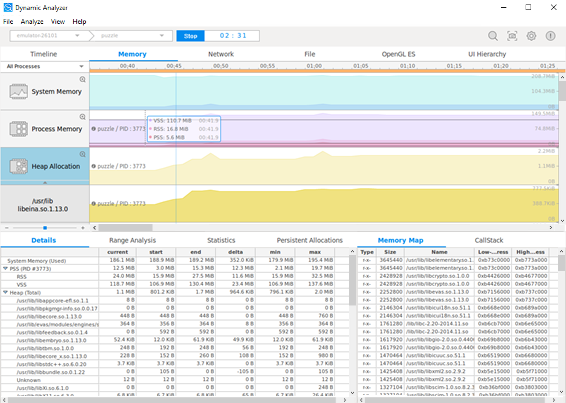Screen dimensions: 566x403
Task: Click the timeline zoom-out minus icon
Action: [x=6, y=228]
